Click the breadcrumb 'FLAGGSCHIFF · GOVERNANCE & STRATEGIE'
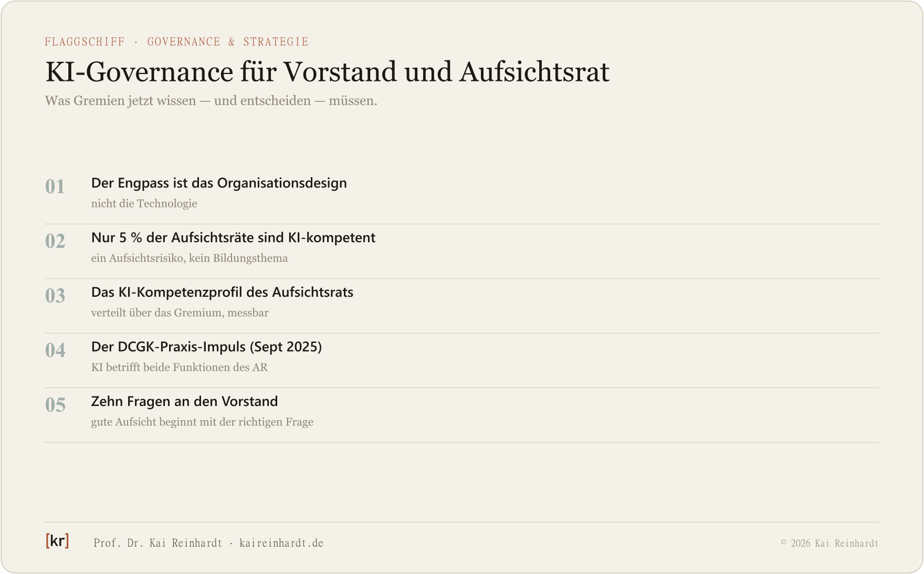 coord(176,42)
